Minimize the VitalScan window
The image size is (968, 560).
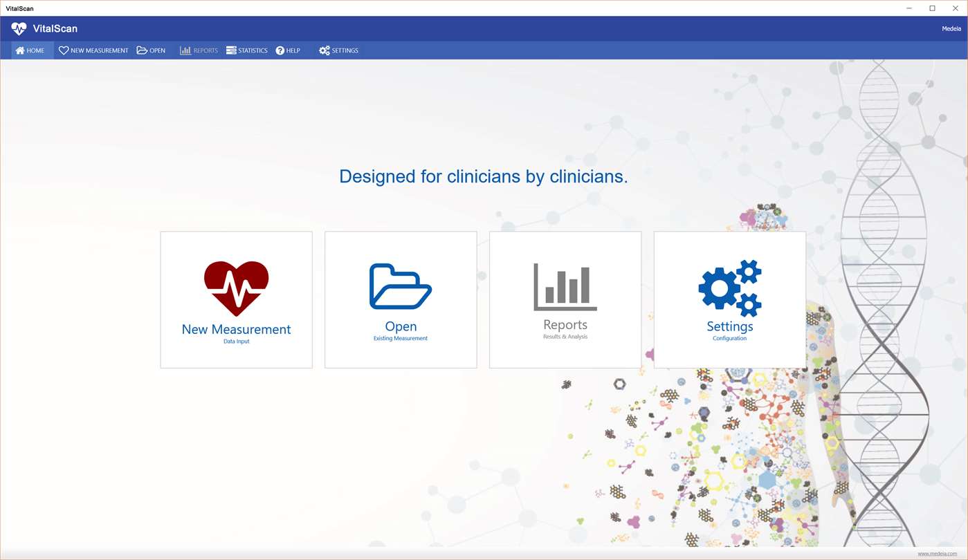coord(909,8)
